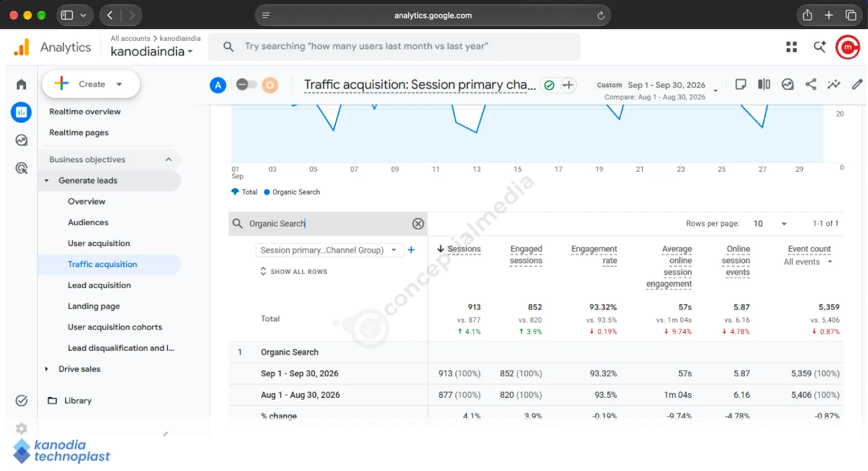Click the Analytics logo
Screen dimensions: 868x471
[x=52, y=47]
